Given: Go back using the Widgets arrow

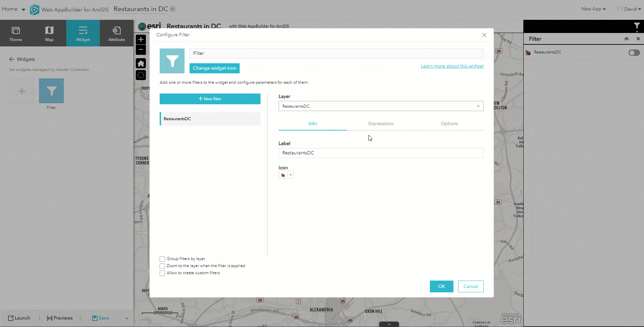Looking at the screenshot, I should pyautogui.click(x=12, y=59).
